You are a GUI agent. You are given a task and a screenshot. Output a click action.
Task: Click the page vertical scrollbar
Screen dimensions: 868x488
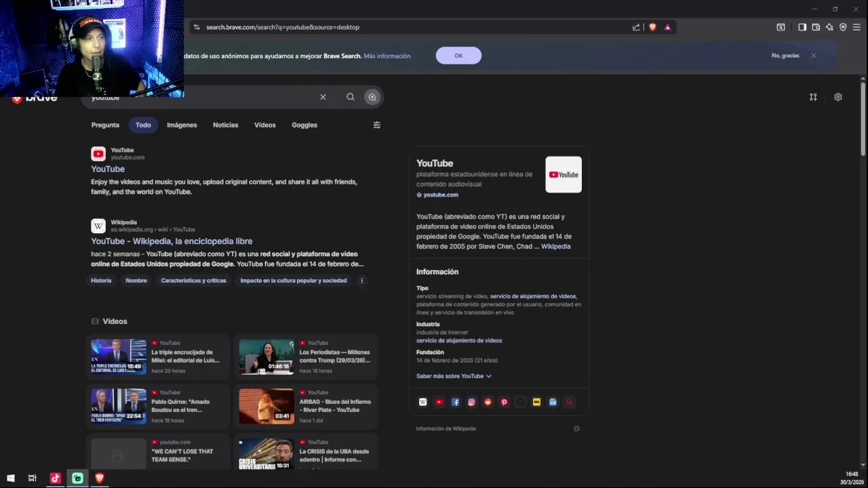click(x=863, y=119)
